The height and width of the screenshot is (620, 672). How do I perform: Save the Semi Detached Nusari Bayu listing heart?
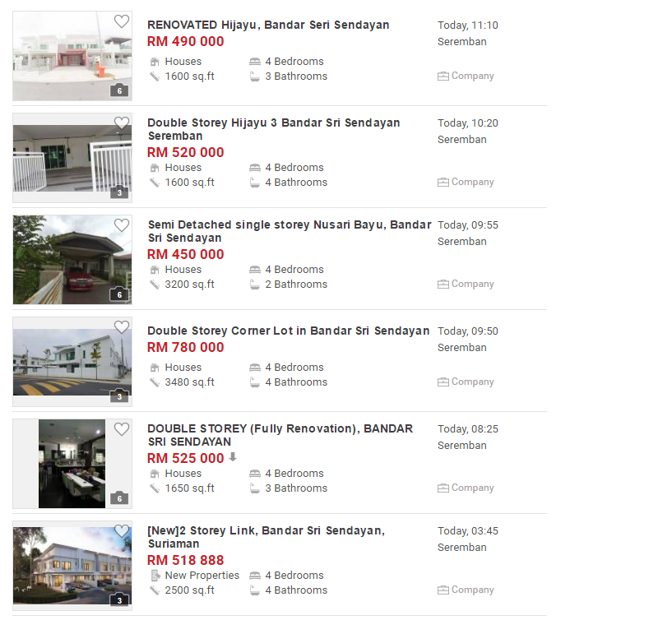coord(122,225)
